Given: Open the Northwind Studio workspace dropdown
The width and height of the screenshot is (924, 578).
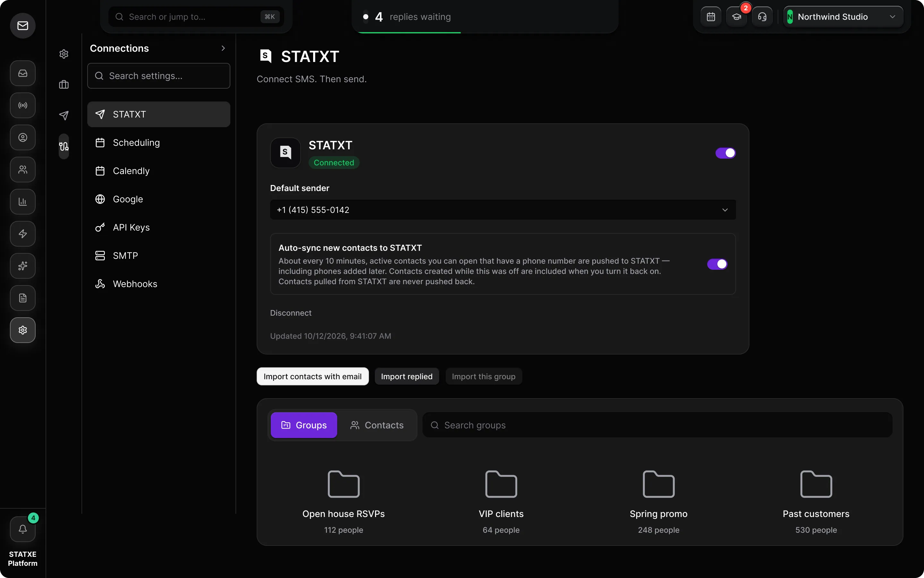Looking at the screenshot, I should tap(843, 17).
